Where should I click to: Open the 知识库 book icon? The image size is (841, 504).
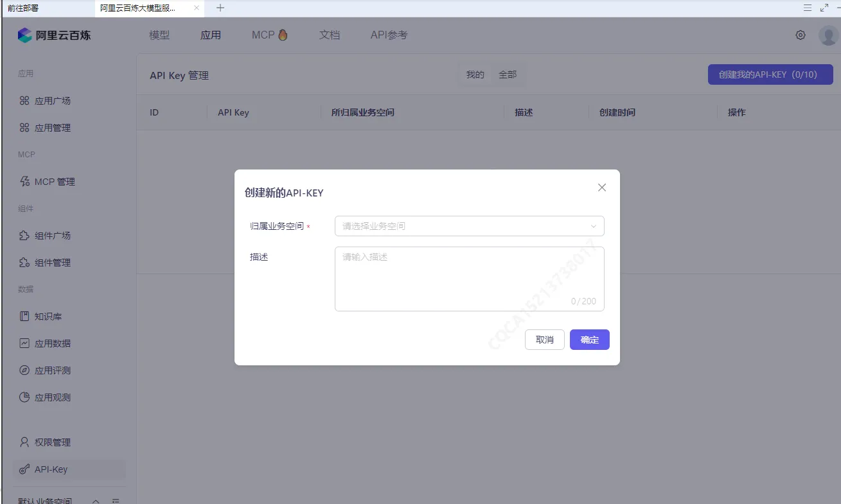(x=24, y=317)
